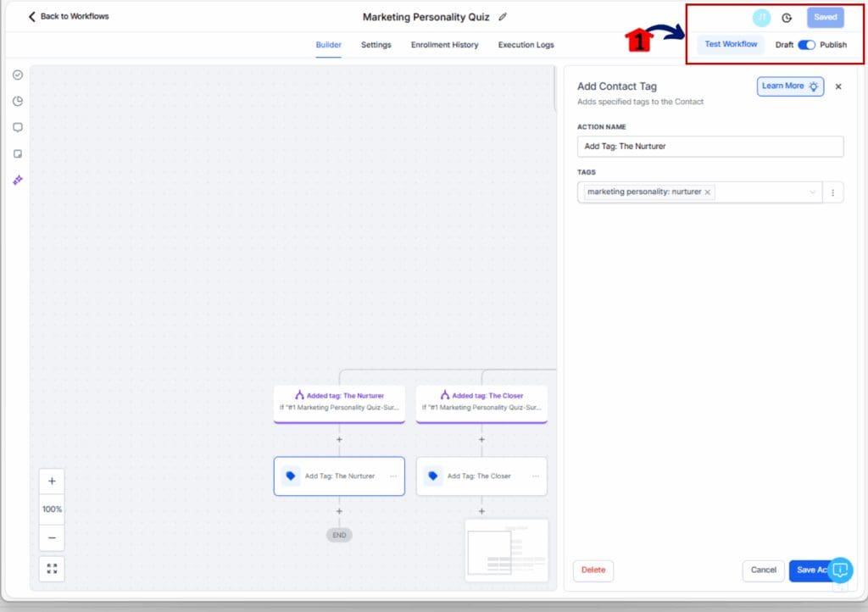This screenshot has width=868, height=612.
Task: Select the checkmark circle icon in sidebar
Action: (17, 75)
